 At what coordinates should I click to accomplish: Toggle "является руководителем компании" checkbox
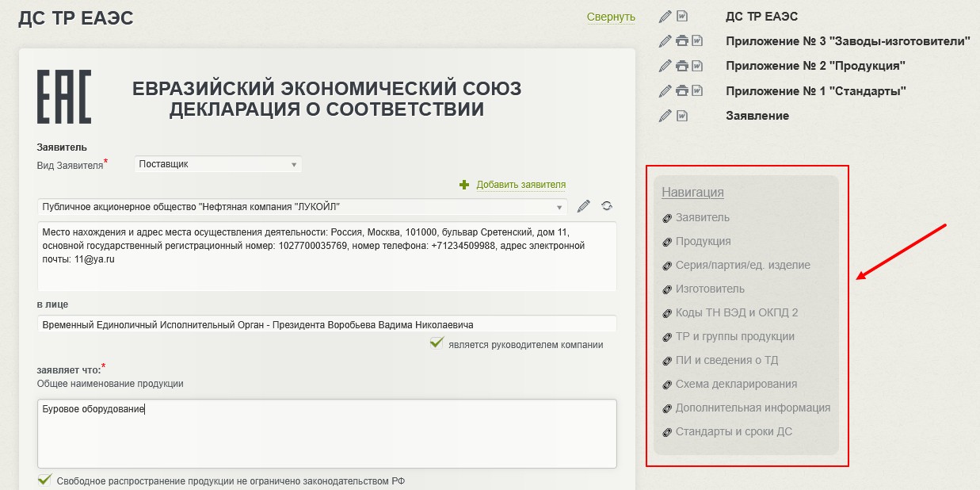(437, 343)
